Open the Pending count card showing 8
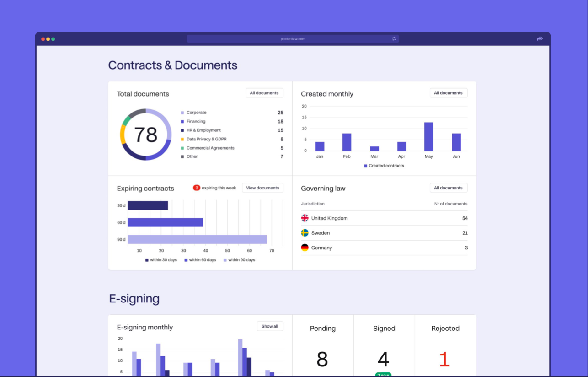 [x=323, y=346]
